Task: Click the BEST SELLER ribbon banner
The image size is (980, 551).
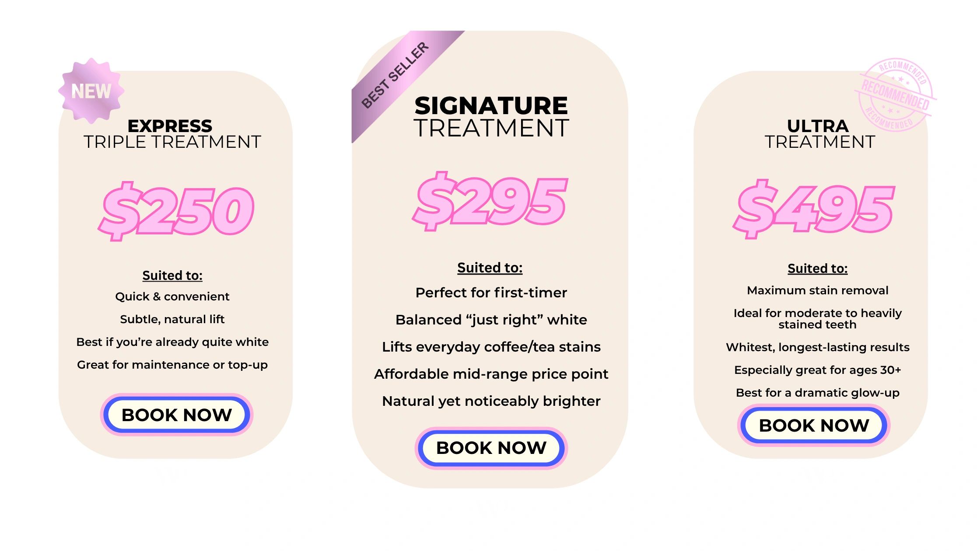Action: (396, 75)
